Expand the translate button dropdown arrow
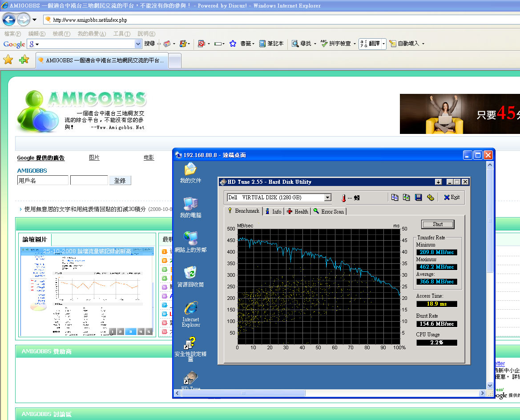The width and height of the screenshot is (520, 420). [383, 44]
